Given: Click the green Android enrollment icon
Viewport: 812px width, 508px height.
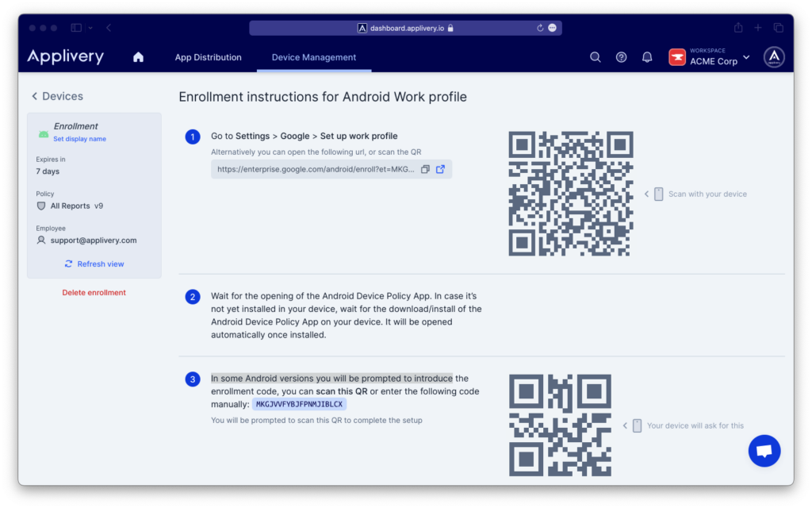Looking at the screenshot, I should pyautogui.click(x=44, y=135).
